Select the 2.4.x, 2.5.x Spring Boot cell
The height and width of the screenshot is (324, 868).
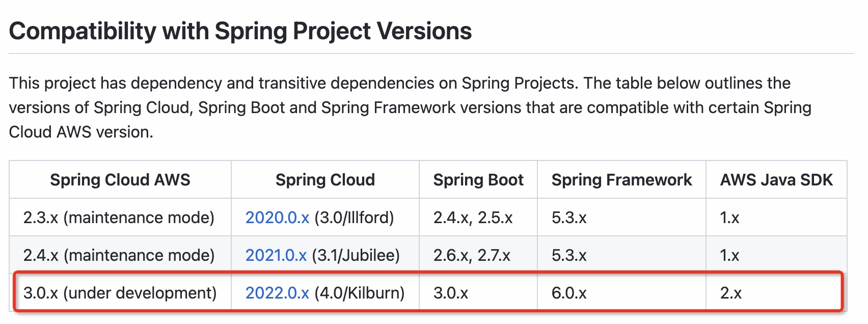click(x=473, y=218)
